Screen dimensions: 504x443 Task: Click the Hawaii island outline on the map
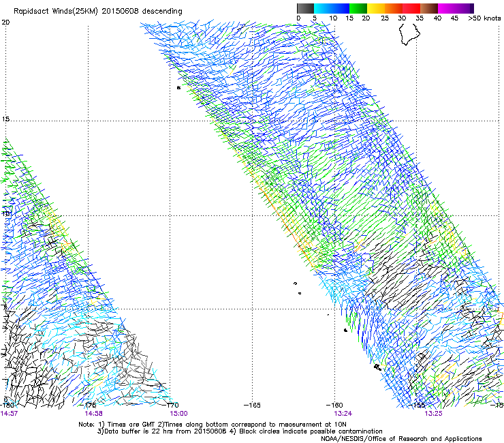click(409, 34)
